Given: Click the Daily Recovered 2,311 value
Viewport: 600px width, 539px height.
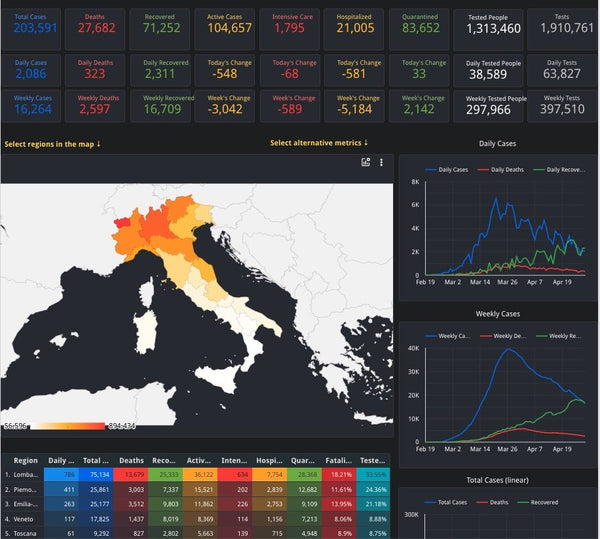Looking at the screenshot, I should click(x=160, y=73).
